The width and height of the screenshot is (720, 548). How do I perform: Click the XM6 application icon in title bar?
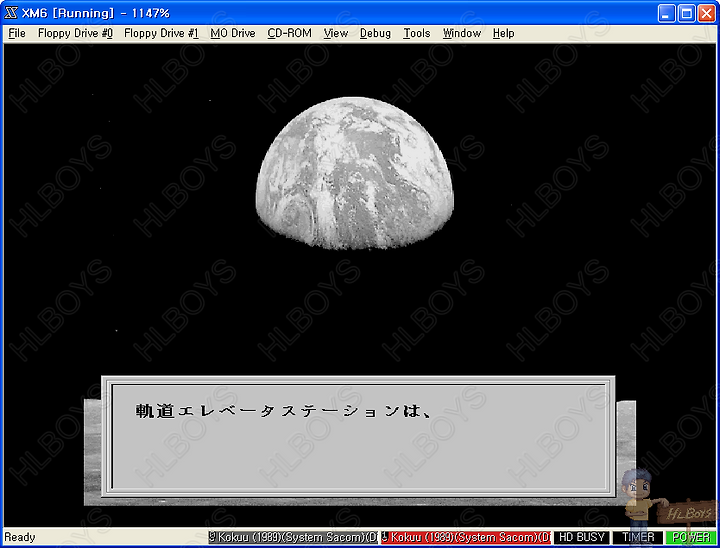click(11, 13)
